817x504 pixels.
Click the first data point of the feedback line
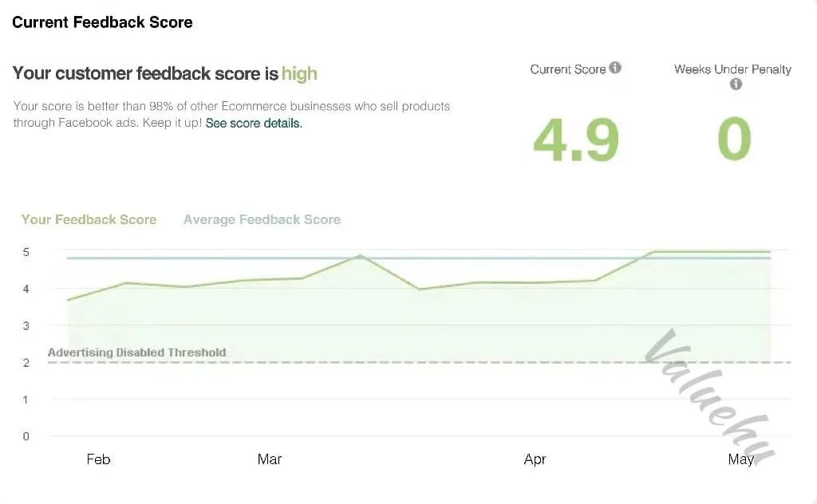coord(69,300)
